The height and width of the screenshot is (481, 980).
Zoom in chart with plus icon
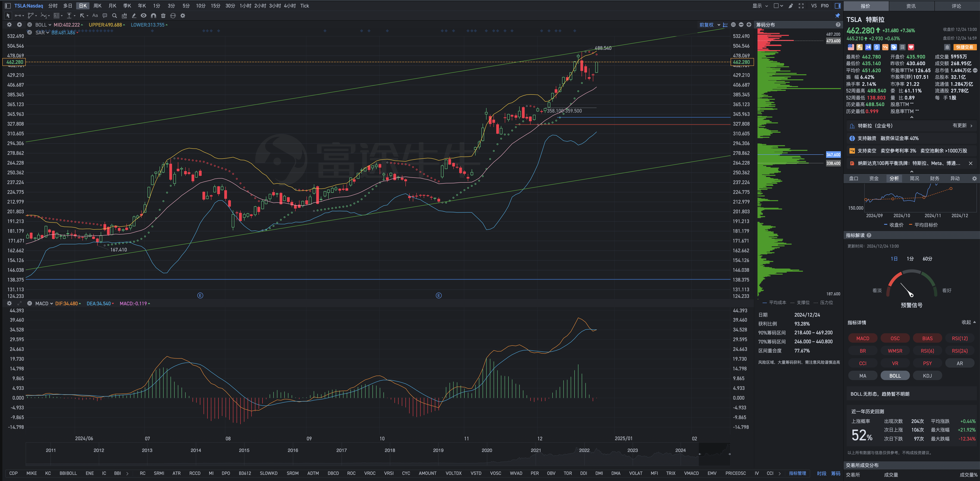[749, 25]
